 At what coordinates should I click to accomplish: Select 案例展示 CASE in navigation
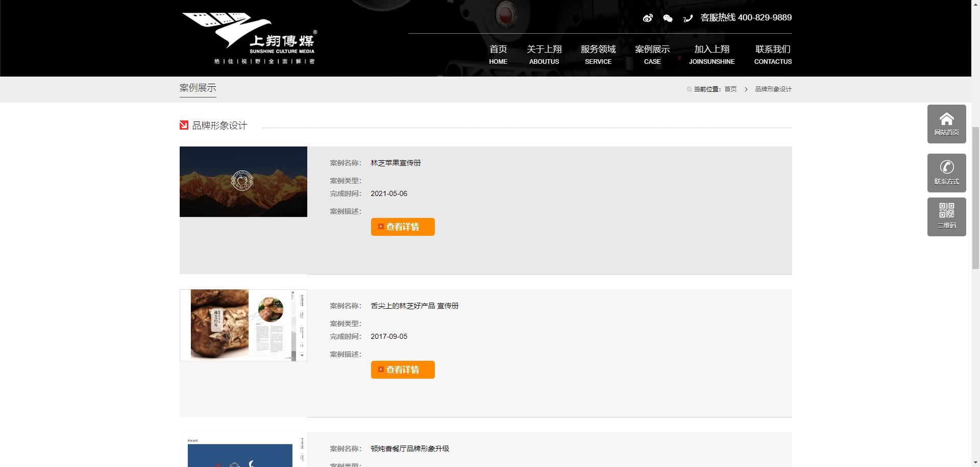[652, 54]
